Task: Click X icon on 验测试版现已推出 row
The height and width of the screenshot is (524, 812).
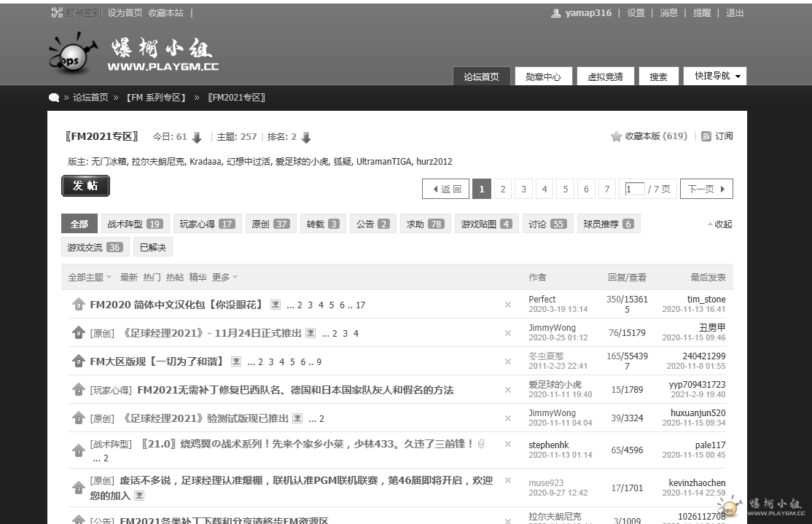Action: point(508,418)
